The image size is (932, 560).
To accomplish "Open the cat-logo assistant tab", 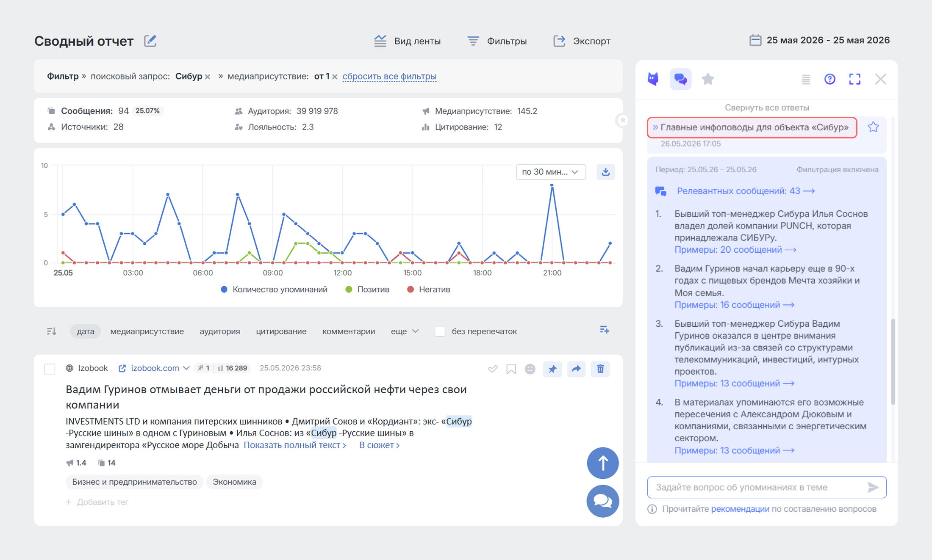I will [653, 79].
